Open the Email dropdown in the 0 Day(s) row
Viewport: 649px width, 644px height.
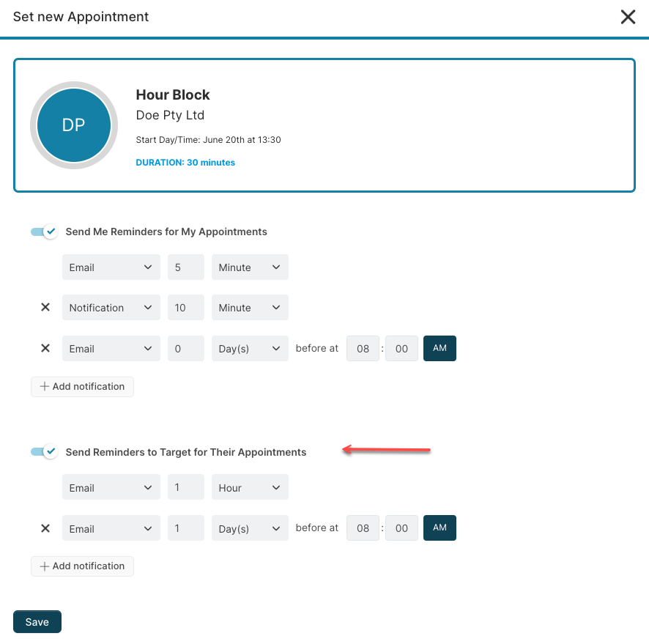click(x=111, y=348)
